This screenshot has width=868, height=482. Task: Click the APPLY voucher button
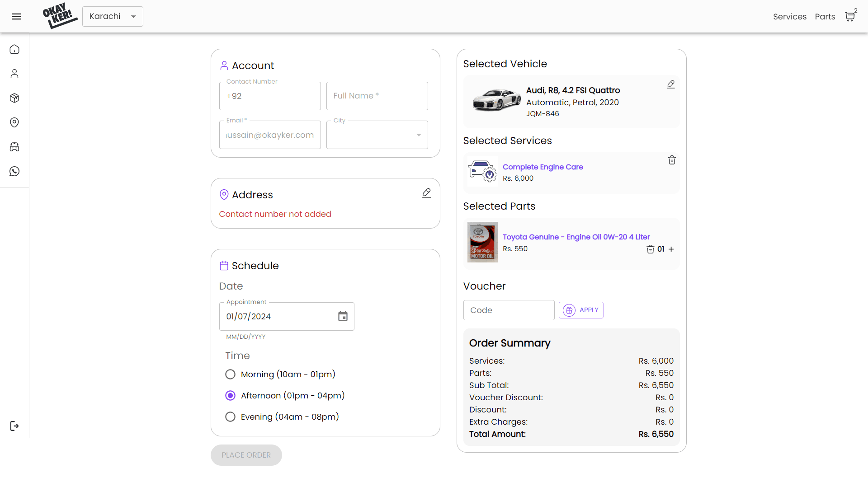[x=581, y=310]
